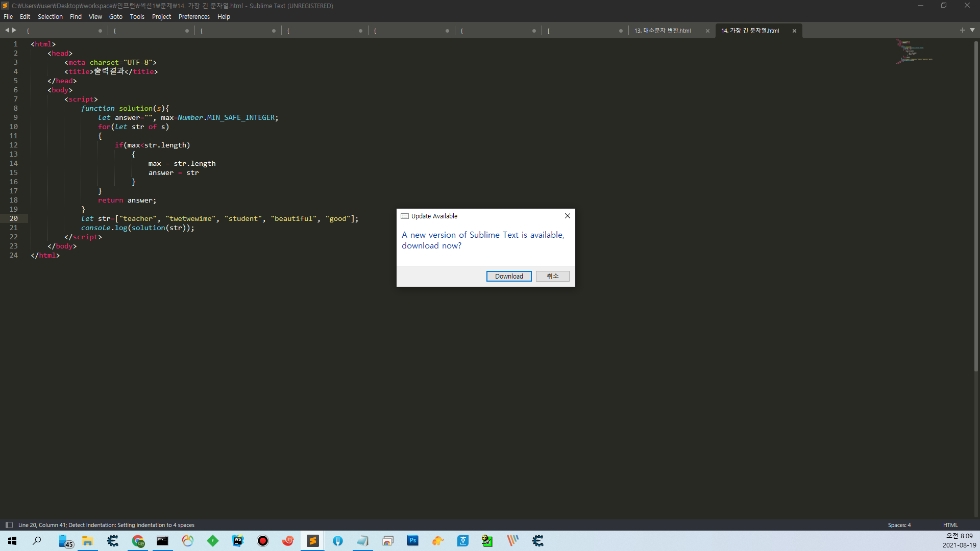
Task: Click the vertical editor scrollbar
Action: pyautogui.click(x=975, y=204)
